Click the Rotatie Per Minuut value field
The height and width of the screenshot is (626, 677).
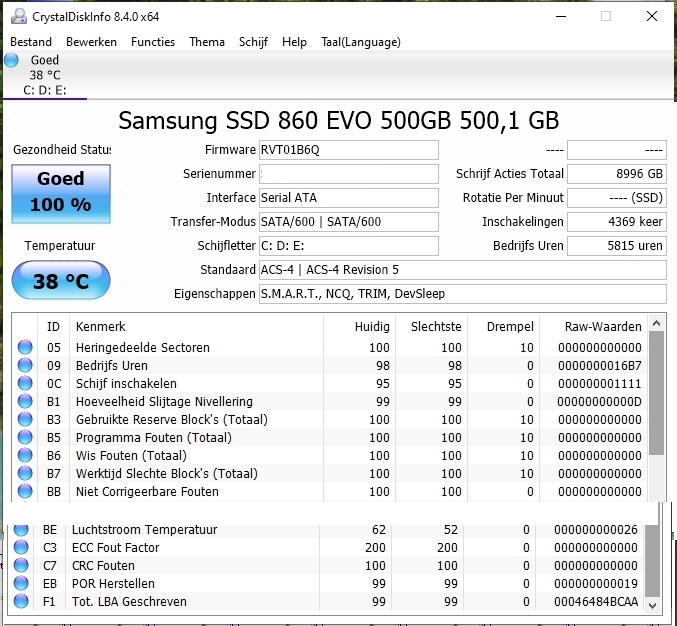617,198
